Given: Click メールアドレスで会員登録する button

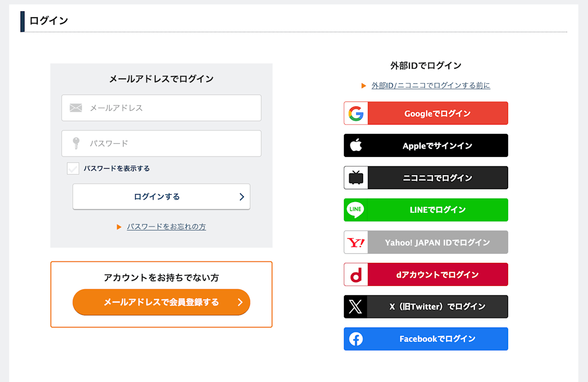Looking at the screenshot, I should [x=161, y=302].
